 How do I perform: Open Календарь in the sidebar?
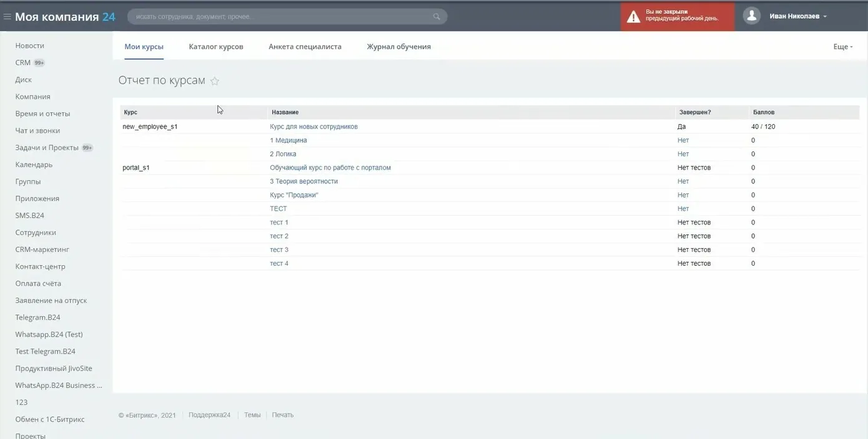point(34,165)
